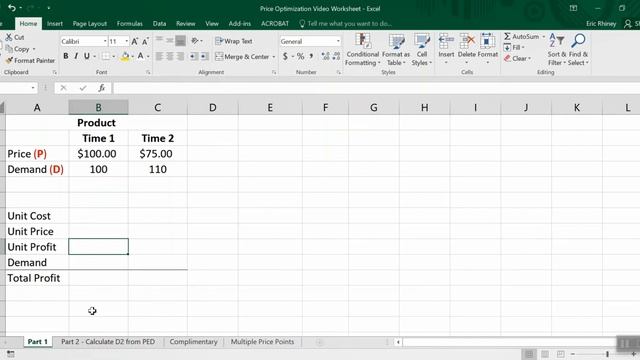Open the ACROBAT ribbon tab
The width and height of the screenshot is (640, 360).
[x=275, y=24]
